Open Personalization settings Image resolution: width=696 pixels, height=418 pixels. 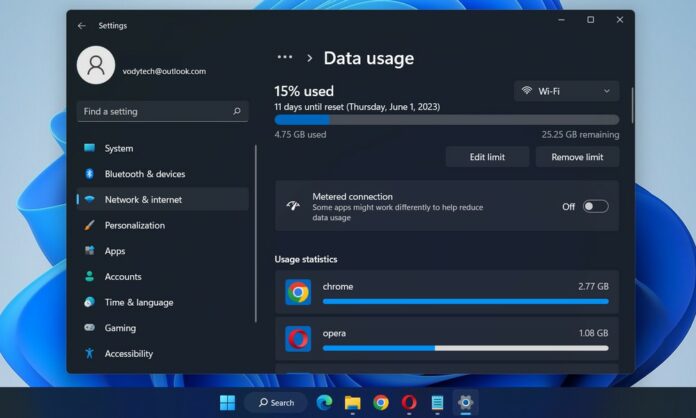[162, 225]
